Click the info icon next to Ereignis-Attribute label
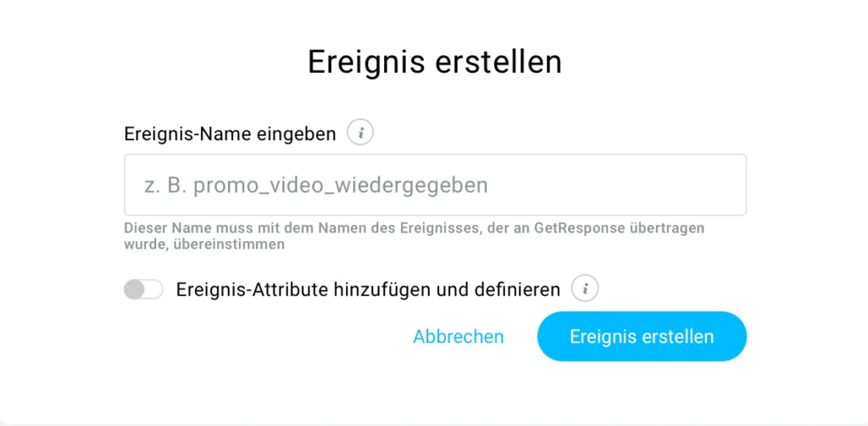The image size is (868, 426). [x=585, y=289]
